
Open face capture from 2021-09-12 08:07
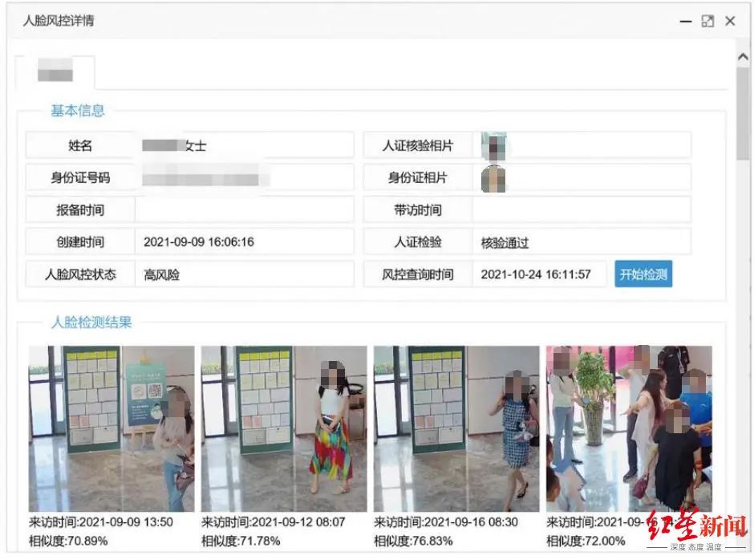(x=284, y=428)
